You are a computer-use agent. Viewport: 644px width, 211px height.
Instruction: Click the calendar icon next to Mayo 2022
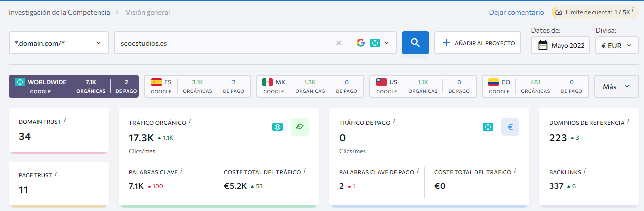coord(542,45)
